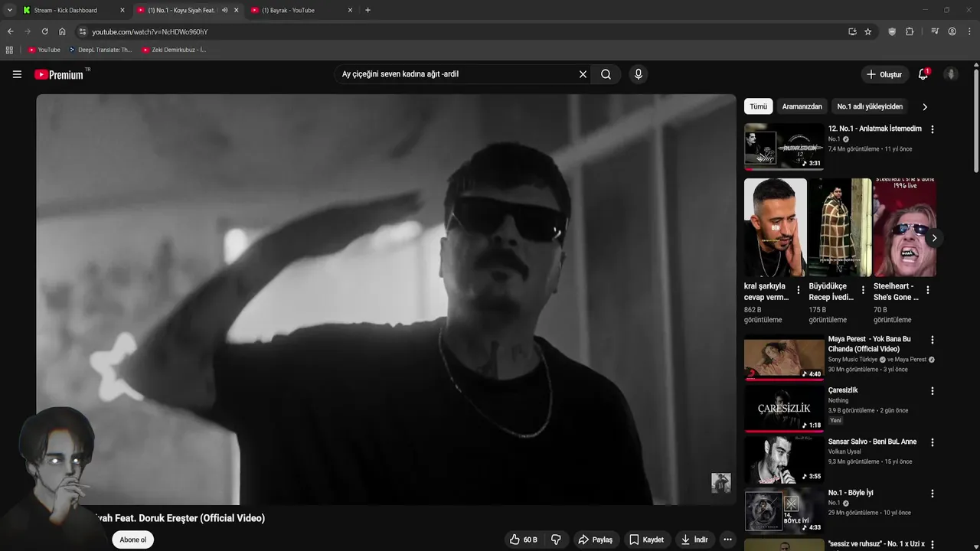Image resolution: width=980 pixels, height=551 pixels.
Task: Select the Tümü filter chip
Action: click(x=758, y=106)
